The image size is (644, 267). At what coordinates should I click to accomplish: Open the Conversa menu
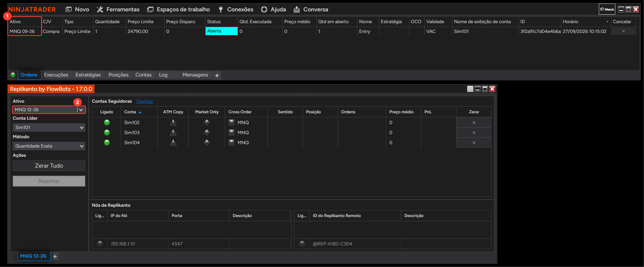click(x=311, y=10)
